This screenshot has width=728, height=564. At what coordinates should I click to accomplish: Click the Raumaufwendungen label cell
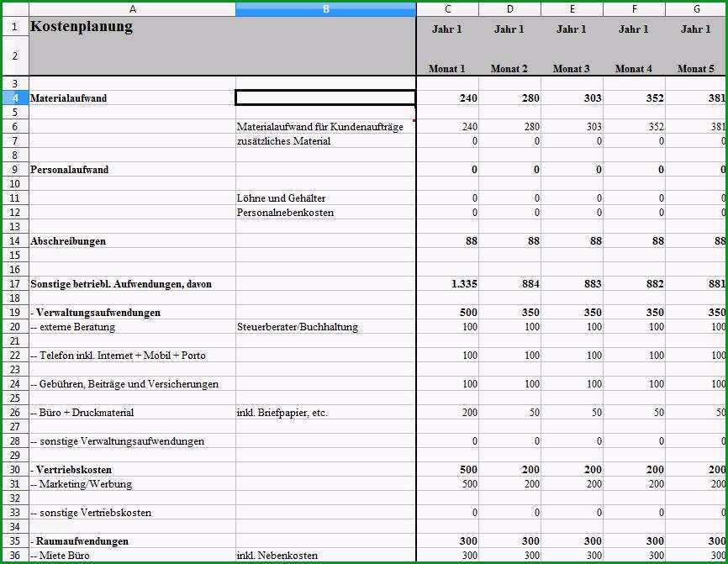132,540
